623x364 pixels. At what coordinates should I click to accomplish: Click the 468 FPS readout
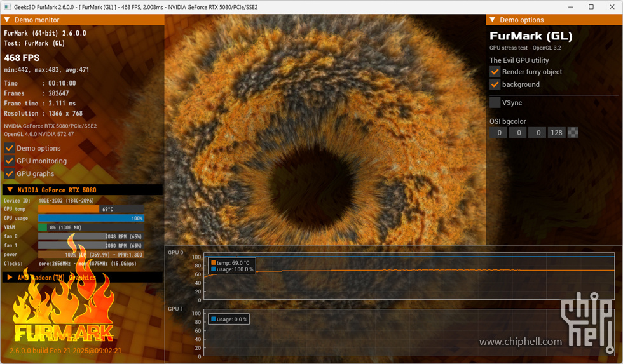[22, 58]
